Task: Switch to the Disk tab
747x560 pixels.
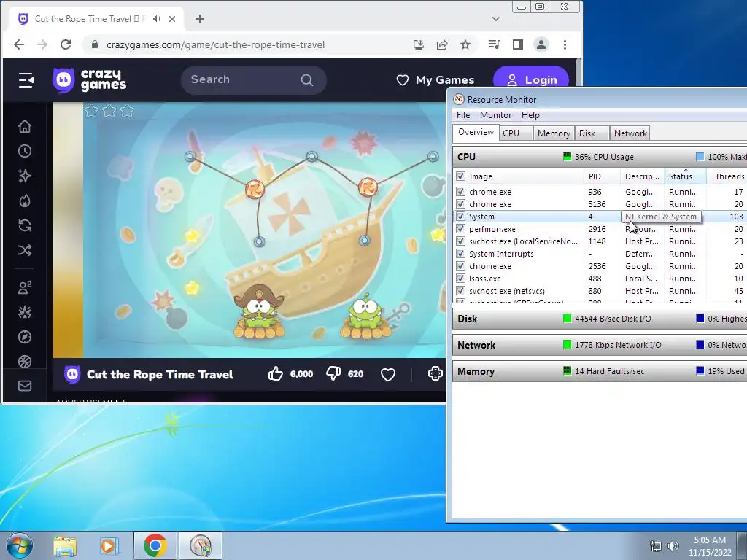Action: [592, 133]
